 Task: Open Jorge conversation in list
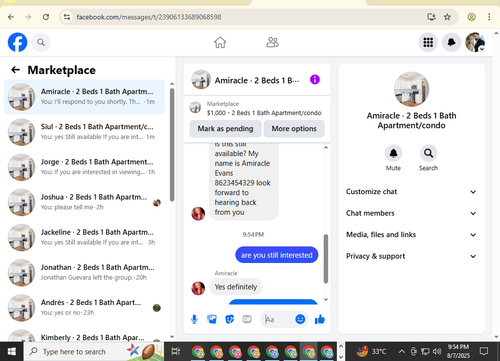point(84,167)
